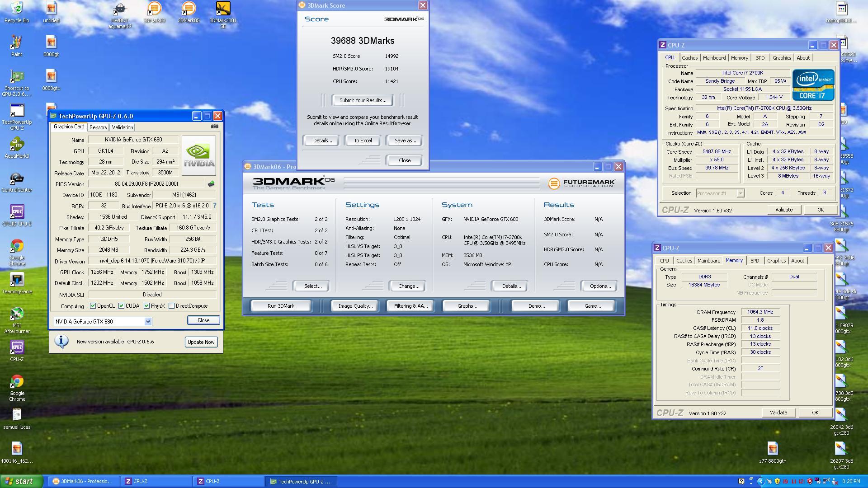Viewport: 868px width, 488px height.
Task: Open the Mainboard tab in top CPU-Z window
Action: [714, 58]
